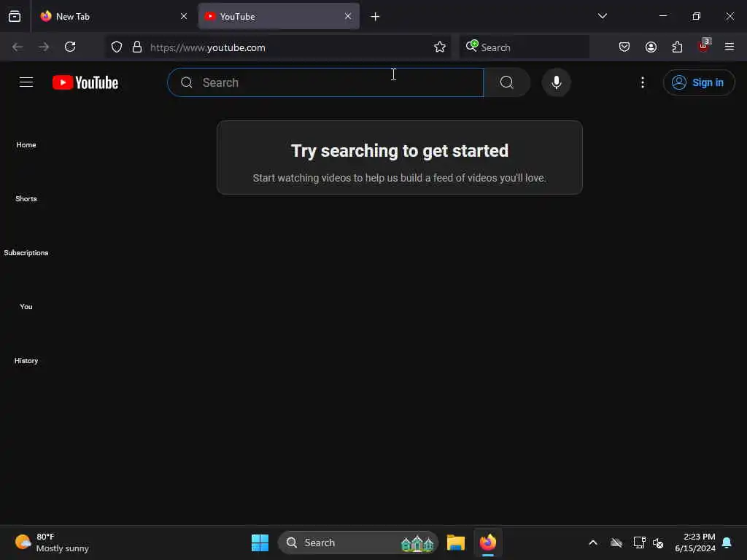
Task: Close the YouTube tab
Action: click(348, 16)
